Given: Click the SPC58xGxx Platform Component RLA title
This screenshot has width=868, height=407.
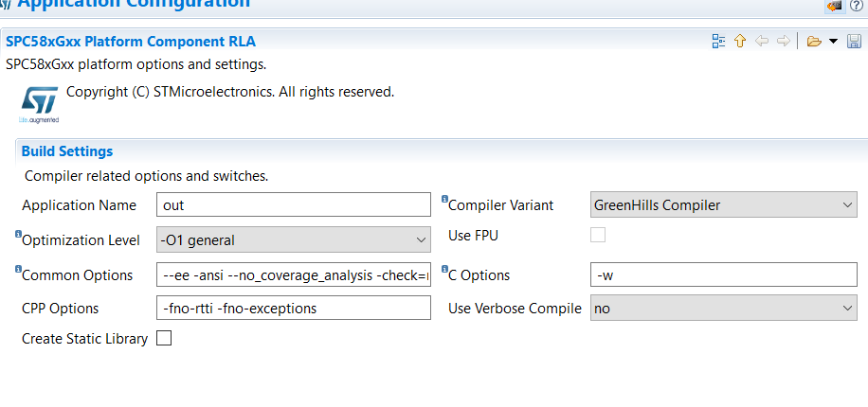Looking at the screenshot, I should [x=131, y=42].
